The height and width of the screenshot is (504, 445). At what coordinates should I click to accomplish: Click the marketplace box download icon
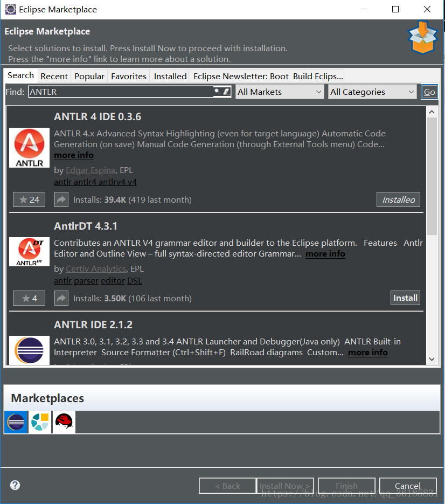[x=422, y=37]
